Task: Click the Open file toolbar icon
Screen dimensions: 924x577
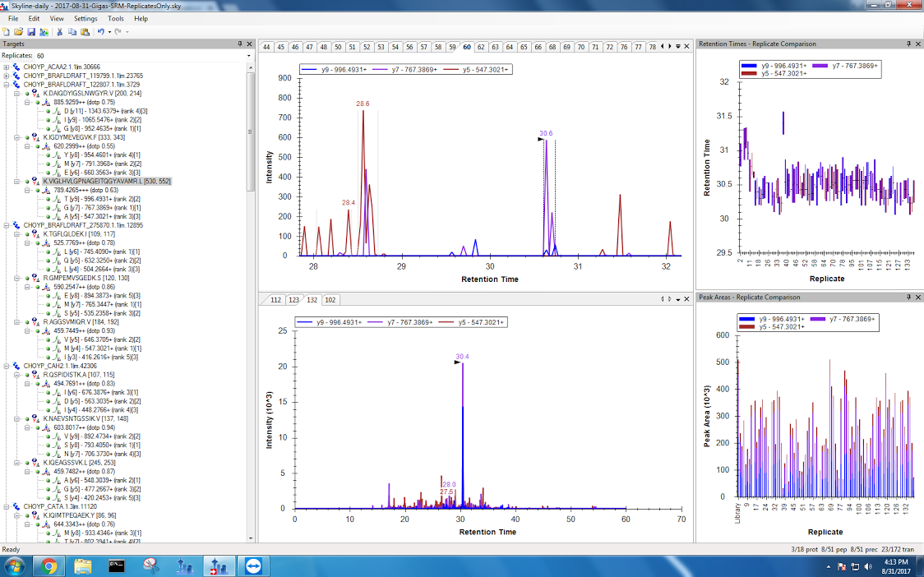Action: pyautogui.click(x=18, y=32)
